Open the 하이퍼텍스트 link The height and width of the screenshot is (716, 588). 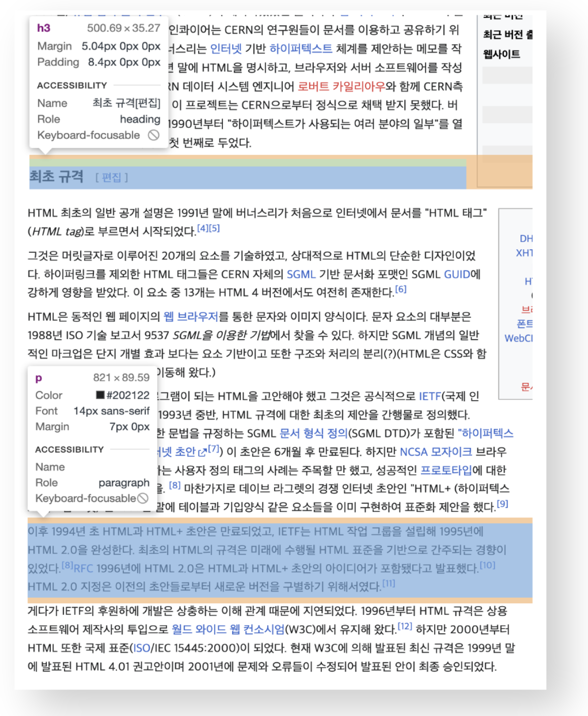pos(301,49)
